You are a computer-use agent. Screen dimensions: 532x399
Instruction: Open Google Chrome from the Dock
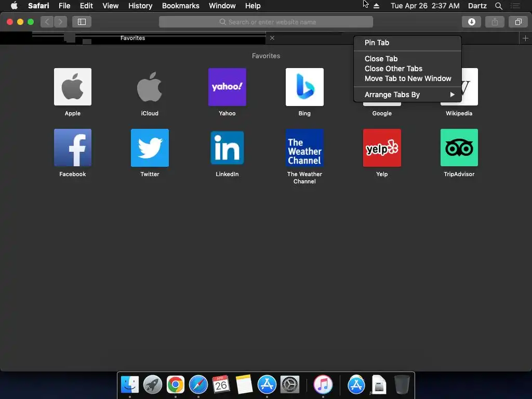coord(176,384)
